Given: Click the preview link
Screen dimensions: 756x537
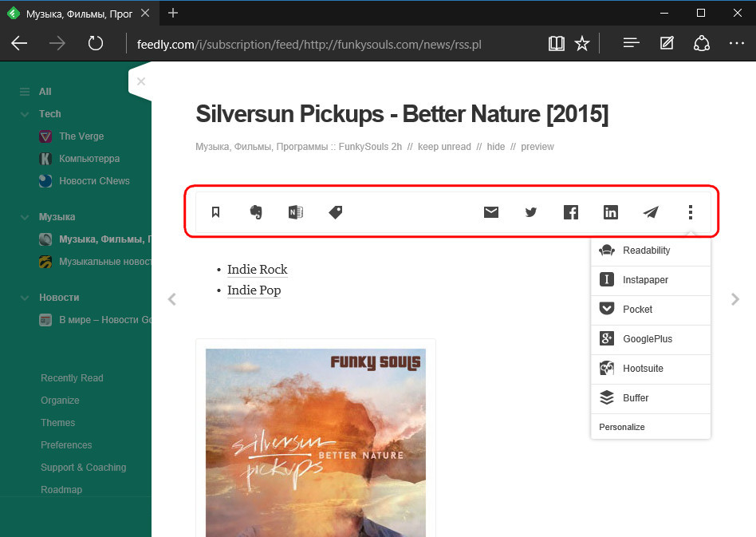Looking at the screenshot, I should click(x=537, y=147).
